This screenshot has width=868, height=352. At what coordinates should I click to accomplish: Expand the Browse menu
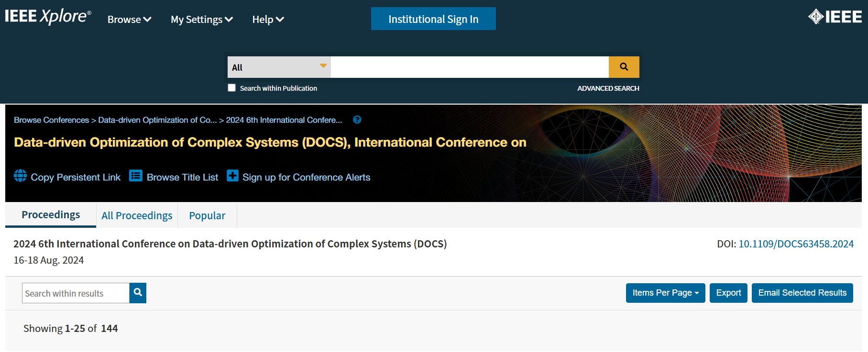(x=129, y=20)
